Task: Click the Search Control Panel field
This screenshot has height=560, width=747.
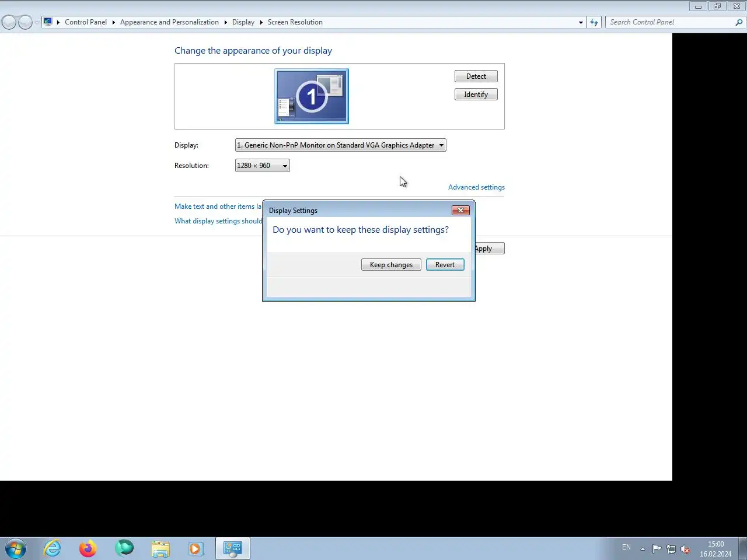Action: (x=671, y=22)
